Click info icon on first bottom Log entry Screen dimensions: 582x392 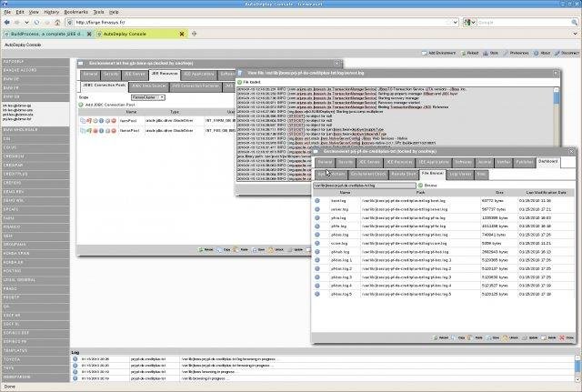[75, 359]
